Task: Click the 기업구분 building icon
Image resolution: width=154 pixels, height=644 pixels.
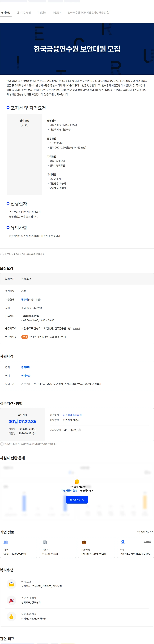Action: 45,542
